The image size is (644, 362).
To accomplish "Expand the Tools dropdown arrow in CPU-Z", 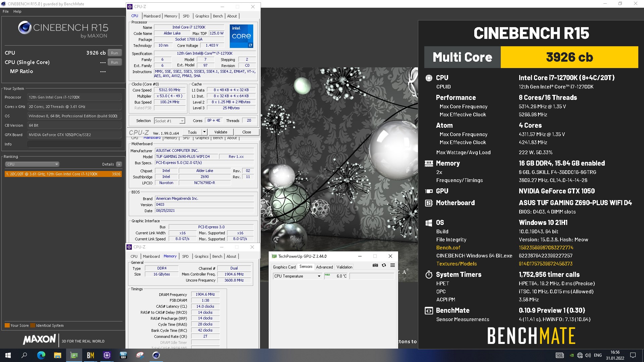I will coord(205,132).
